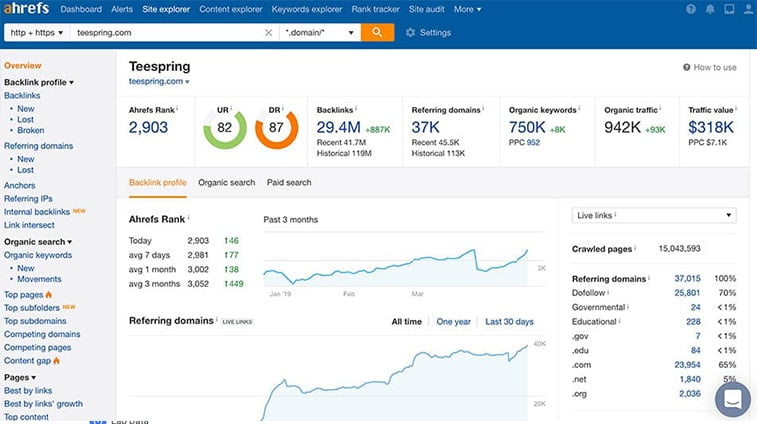Collapse the Backlink profile sidebar section
The width and height of the screenshot is (757, 424).
point(39,82)
